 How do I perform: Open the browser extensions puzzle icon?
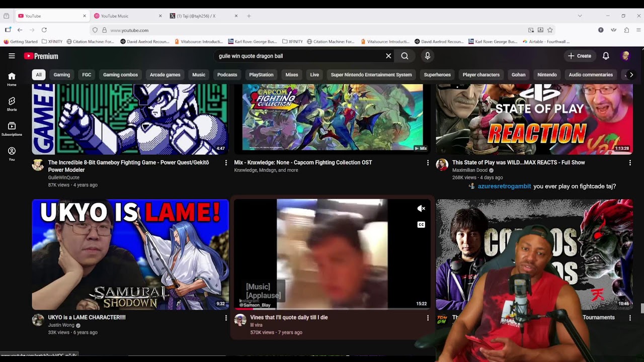pos(626,30)
